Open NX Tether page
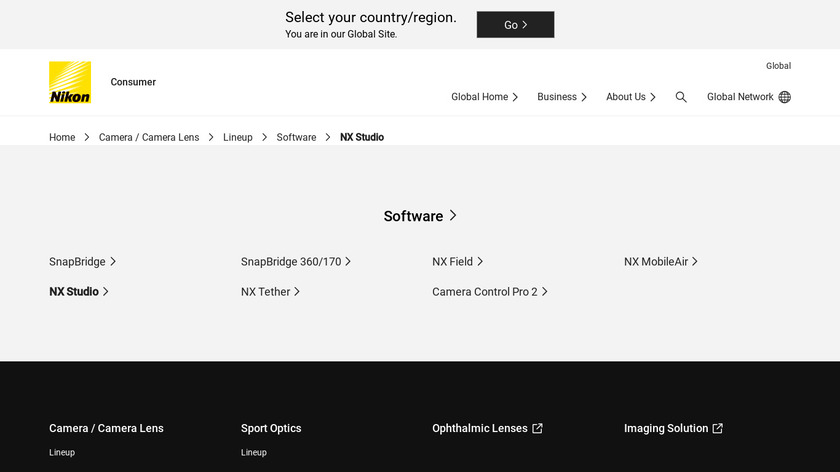This screenshot has width=840, height=472. [270, 291]
